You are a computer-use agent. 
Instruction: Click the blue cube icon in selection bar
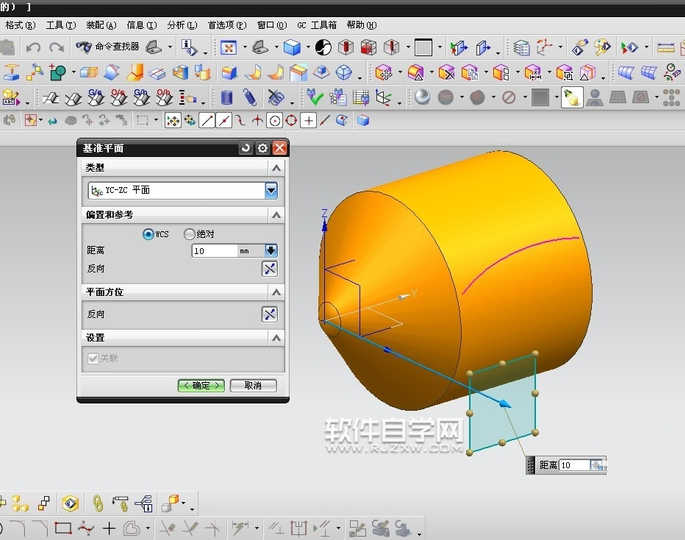[x=363, y=120]
